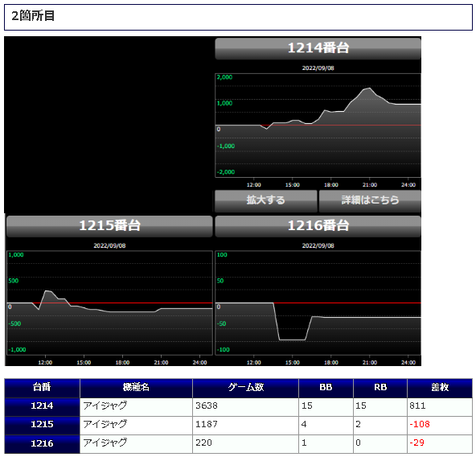Click the red -108 差枚 value

[x=420, y=425]
